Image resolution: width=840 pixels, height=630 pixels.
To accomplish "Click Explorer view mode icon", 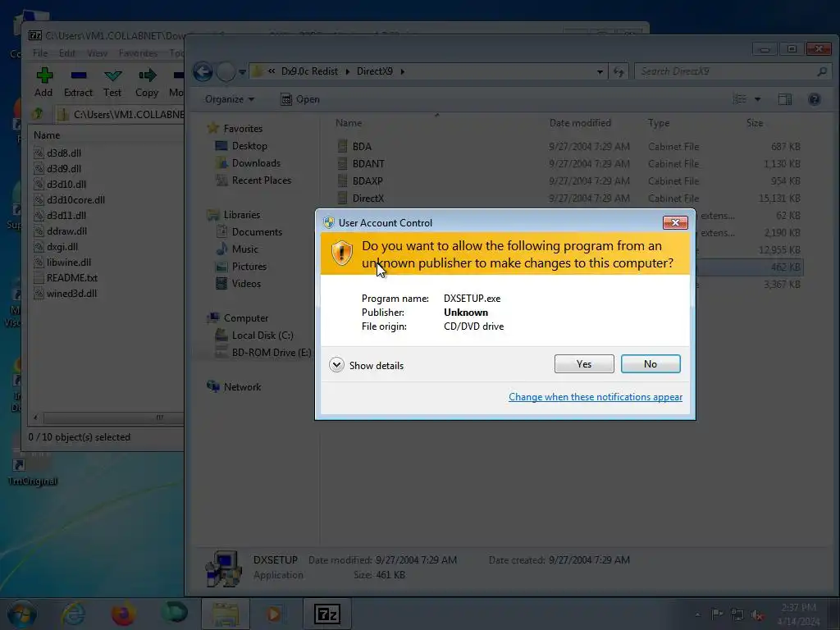I will [740, 99].
